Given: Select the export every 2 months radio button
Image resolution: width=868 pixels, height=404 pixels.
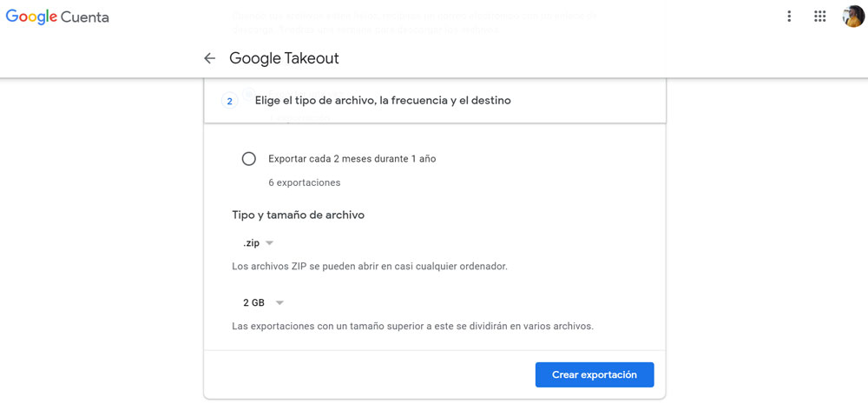Looking at the screenshot, I should pyautogui.click(x=249, y=159).
